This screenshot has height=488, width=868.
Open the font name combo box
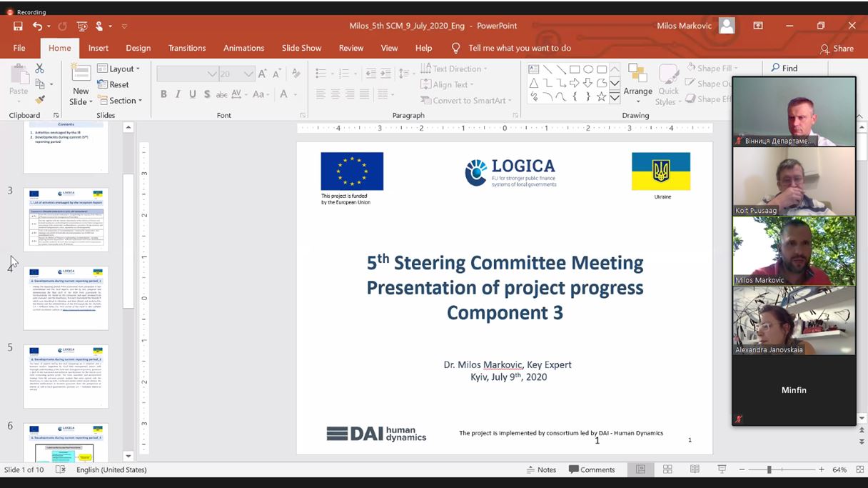click(x=187, y=74)
